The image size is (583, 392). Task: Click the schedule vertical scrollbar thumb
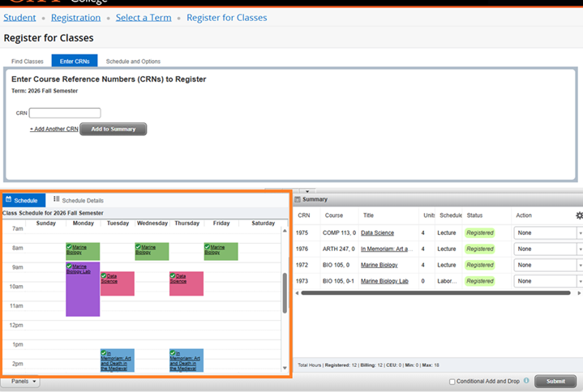[285, 293]
